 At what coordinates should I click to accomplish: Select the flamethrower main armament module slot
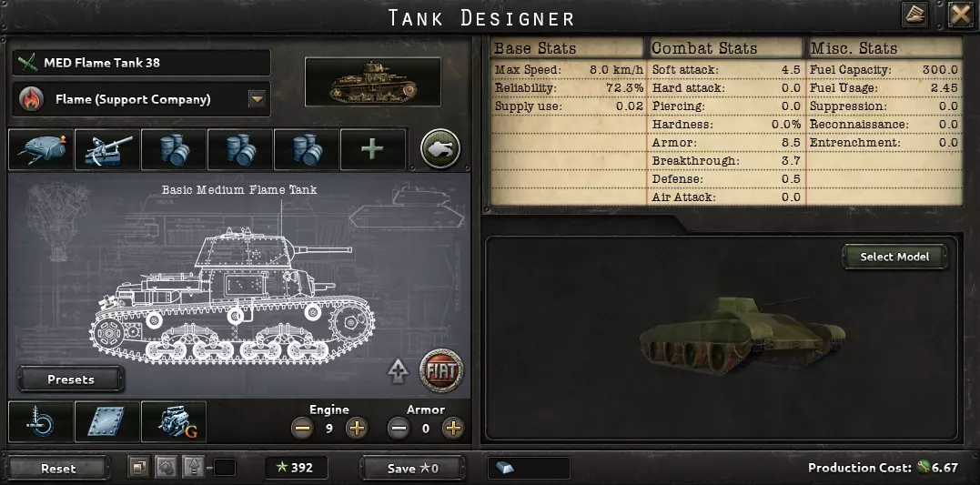[x=106, y=149]
